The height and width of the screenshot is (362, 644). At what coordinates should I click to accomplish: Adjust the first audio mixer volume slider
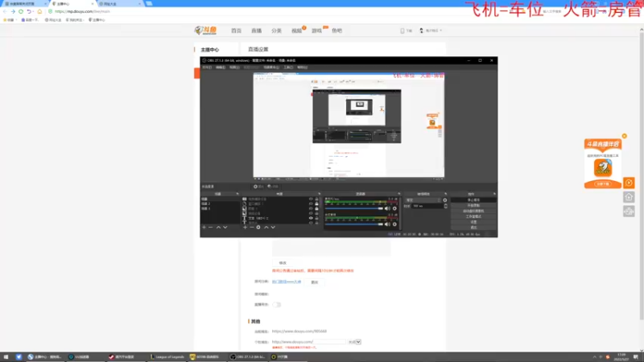353,208
